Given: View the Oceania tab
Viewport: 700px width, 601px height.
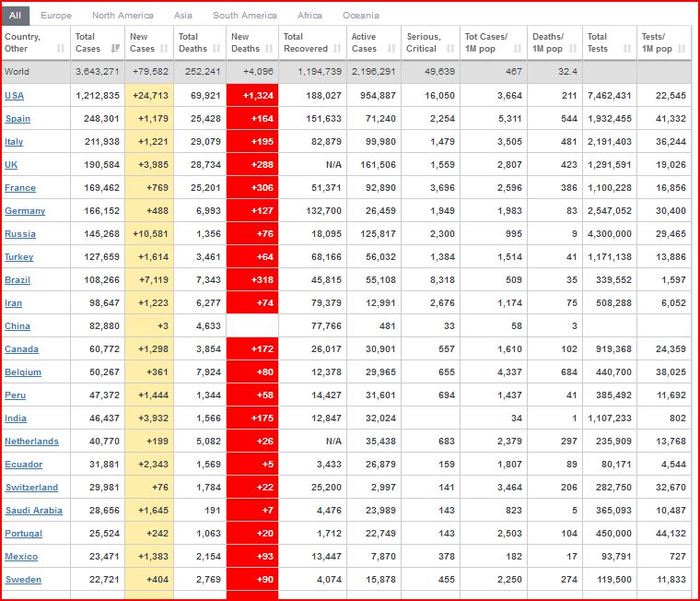Looking at the screenshot, I should coord(361,16).
